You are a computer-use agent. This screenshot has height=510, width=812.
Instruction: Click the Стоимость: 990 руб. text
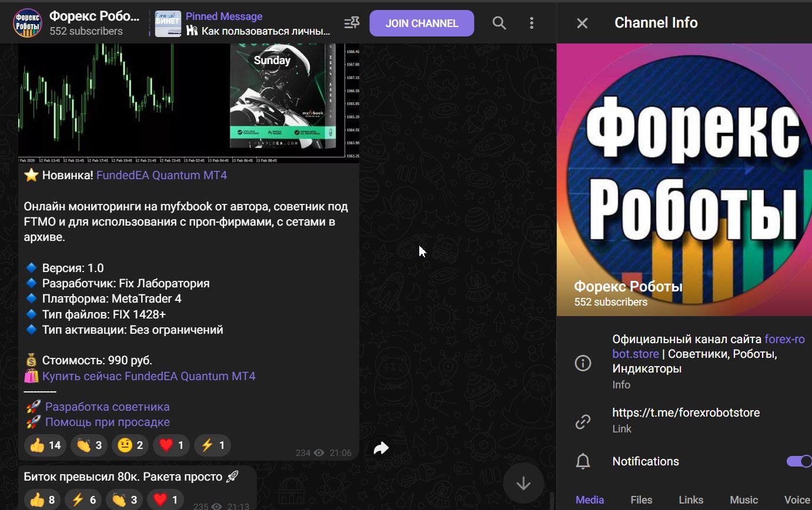coord(97,360)
